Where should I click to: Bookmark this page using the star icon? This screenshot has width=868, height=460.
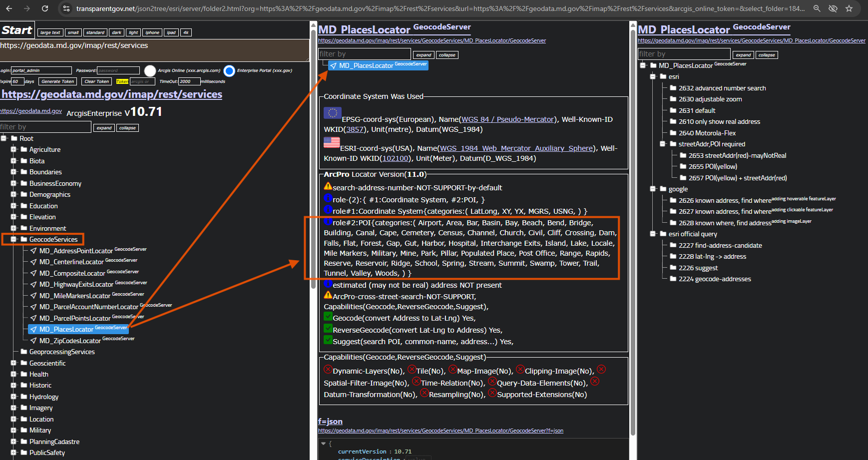[x=849, y=8]
